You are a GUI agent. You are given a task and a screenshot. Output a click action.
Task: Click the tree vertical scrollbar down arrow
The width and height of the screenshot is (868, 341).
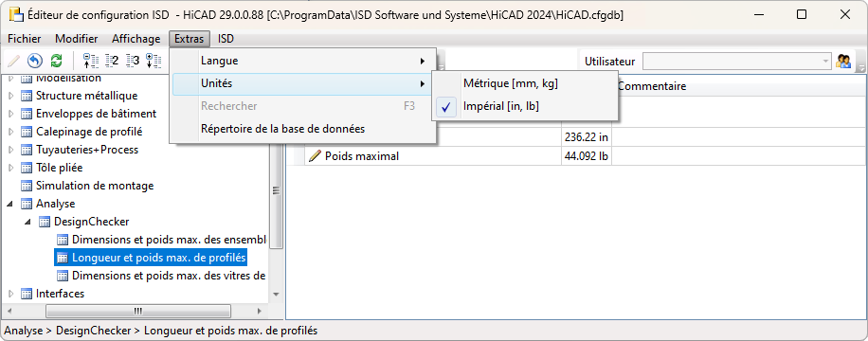(x=277, y=295)
